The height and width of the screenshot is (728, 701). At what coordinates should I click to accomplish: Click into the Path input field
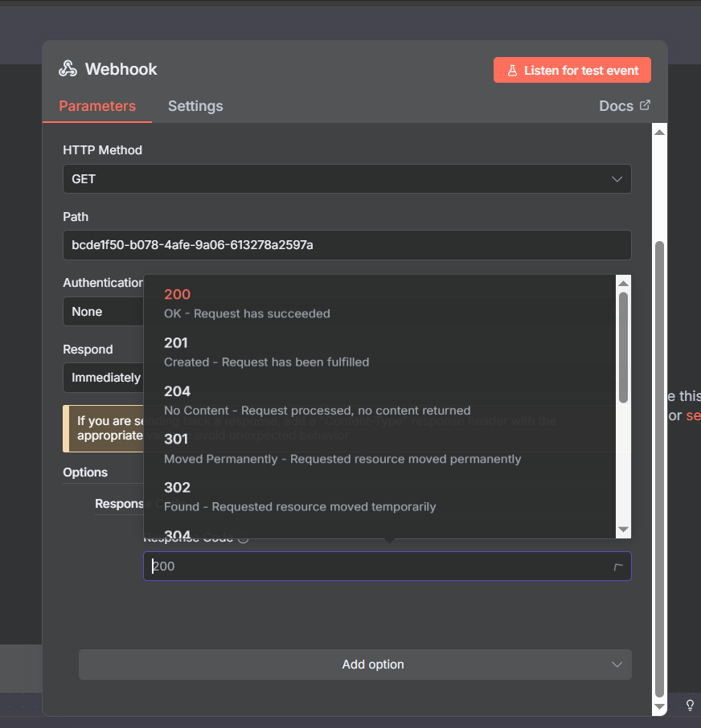pos(346,245)
